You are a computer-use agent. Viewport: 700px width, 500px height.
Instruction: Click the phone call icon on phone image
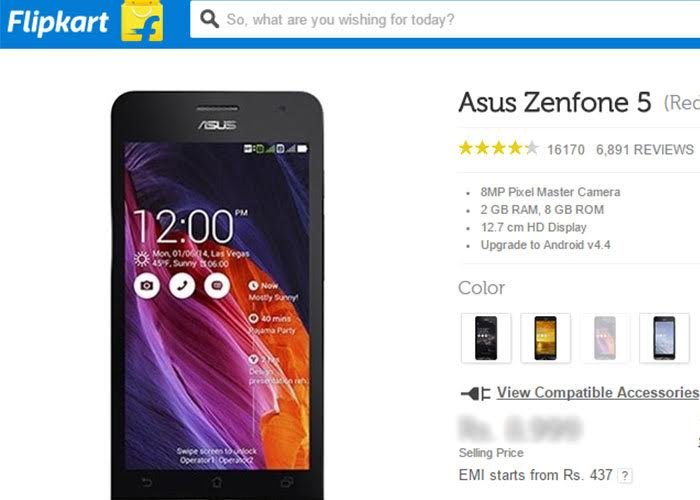click(182, 285)
